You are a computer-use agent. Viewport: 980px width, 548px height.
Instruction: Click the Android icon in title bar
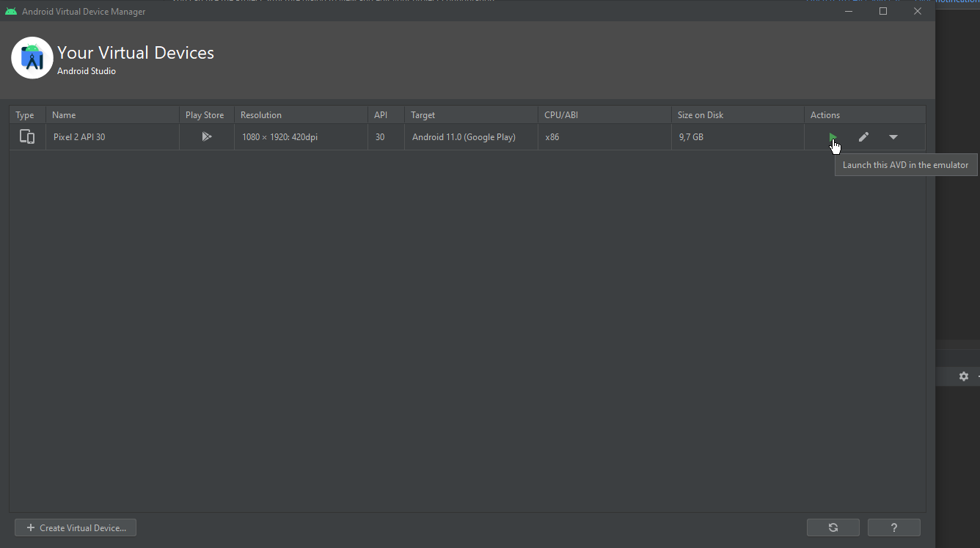(11, 11)
